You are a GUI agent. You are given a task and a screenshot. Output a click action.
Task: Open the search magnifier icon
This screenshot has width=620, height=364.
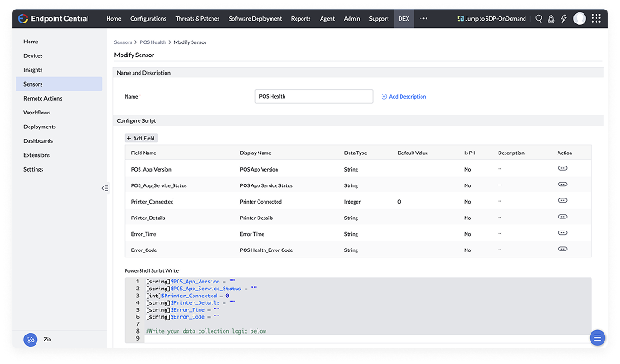[538, 18]
